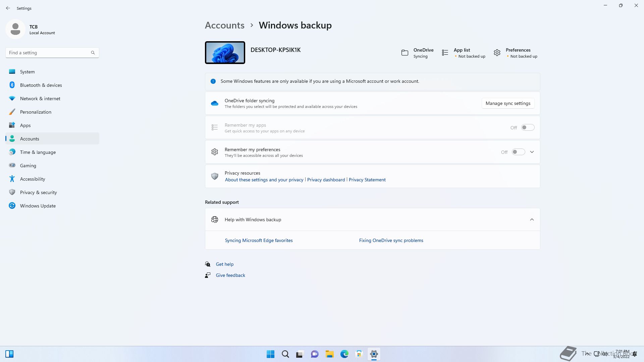Open Fixing OneDrive sync problems link
The height and width of the screenshot is (362, 644).
pyautogui.click(x=391, y=240)
